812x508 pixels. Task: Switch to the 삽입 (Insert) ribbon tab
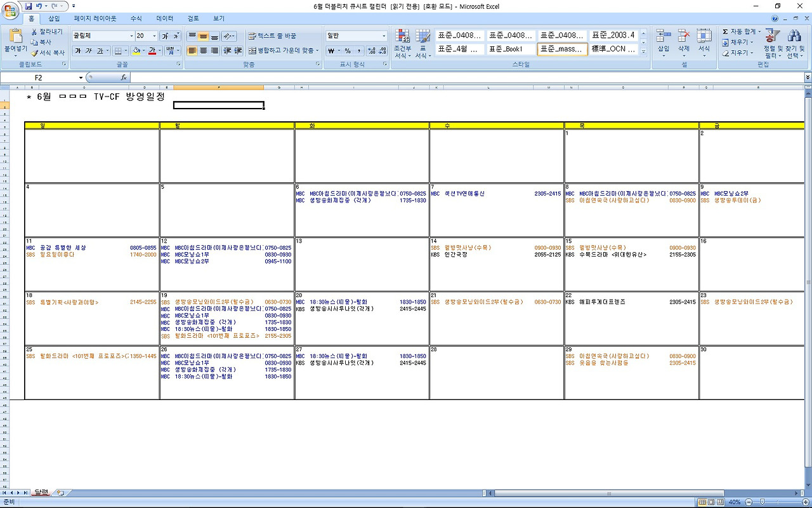54,19
